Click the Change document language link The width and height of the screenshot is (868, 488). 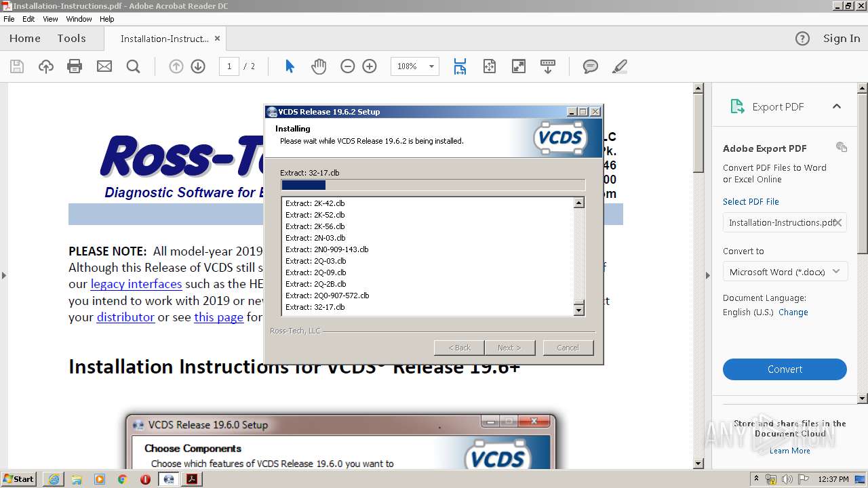[793, 312]
